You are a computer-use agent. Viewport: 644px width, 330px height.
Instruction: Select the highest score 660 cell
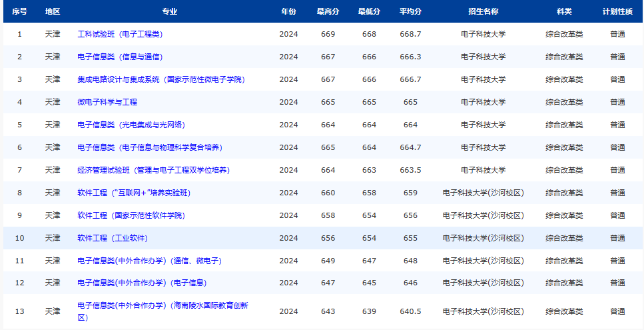328,192
